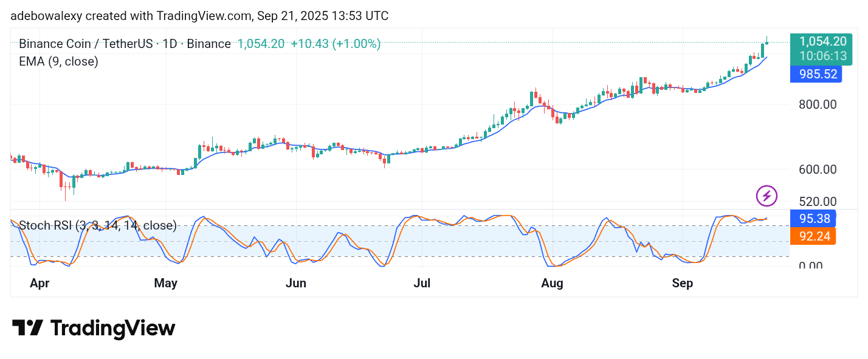Click the EMA (9, close) indicator legend
This screenshot has width=868, height=359.
58,61
